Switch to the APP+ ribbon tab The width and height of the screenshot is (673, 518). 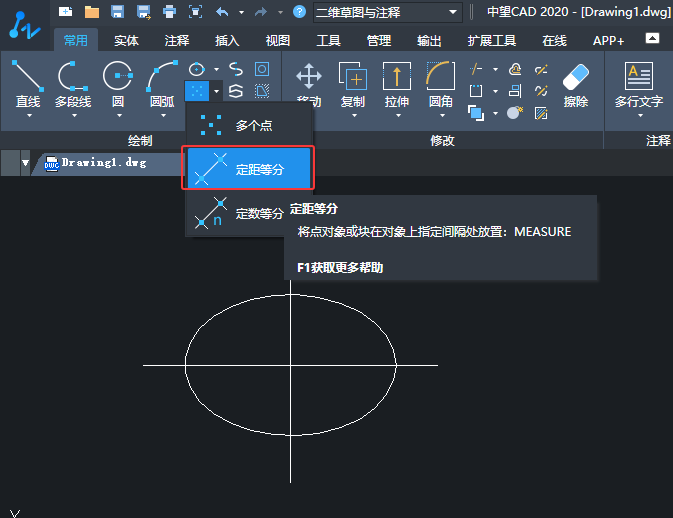[x=608, y=41]
